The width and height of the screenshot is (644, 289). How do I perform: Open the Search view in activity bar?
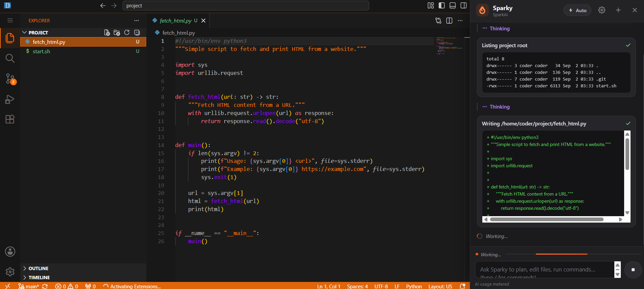click(10, 58)
